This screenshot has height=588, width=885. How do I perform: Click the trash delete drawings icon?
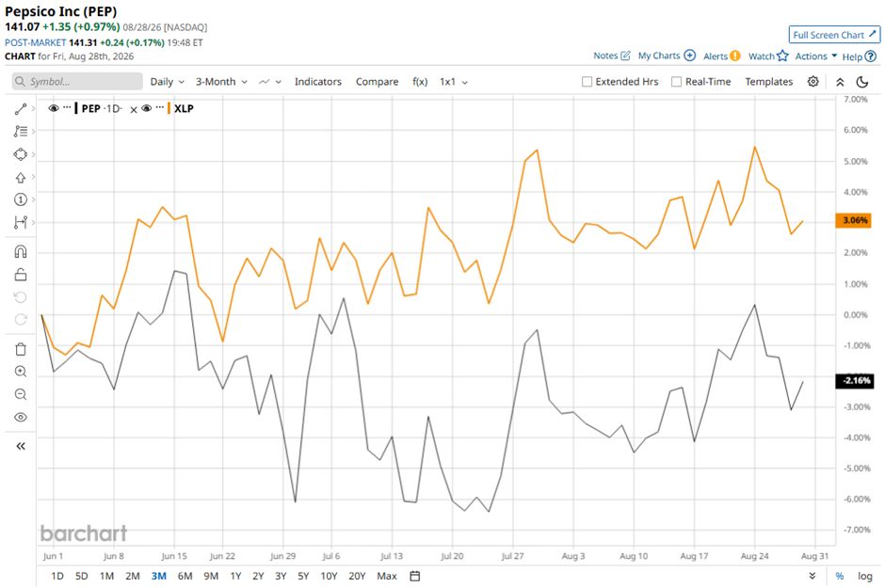tap(21, 349)
